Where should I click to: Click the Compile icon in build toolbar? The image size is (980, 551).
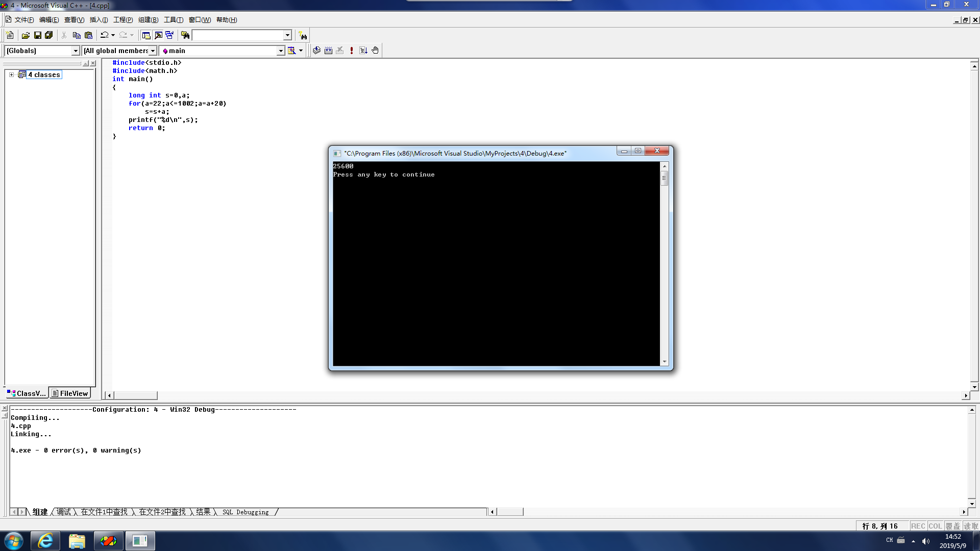pos(316,51)
